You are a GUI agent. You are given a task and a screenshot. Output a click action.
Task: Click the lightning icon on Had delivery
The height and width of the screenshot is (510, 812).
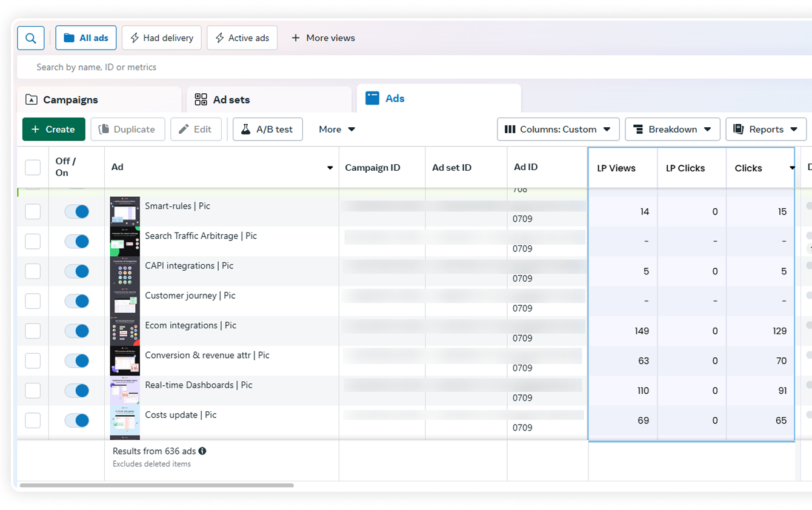pyautogui.click(x=135, y=38)
